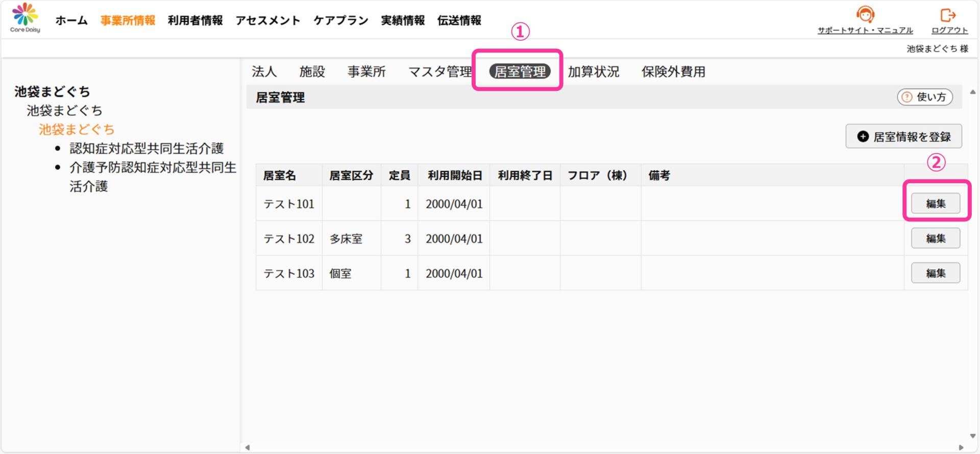Viewport: 980px width, 454px height.
Task: Click the サポートサイト・マニュアル link
Action: click(x=865, y=30)
